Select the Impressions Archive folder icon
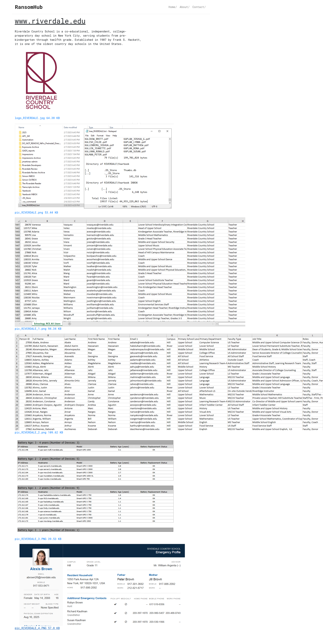323x644 pixels. pyautogui.click(x=20, y=158)
